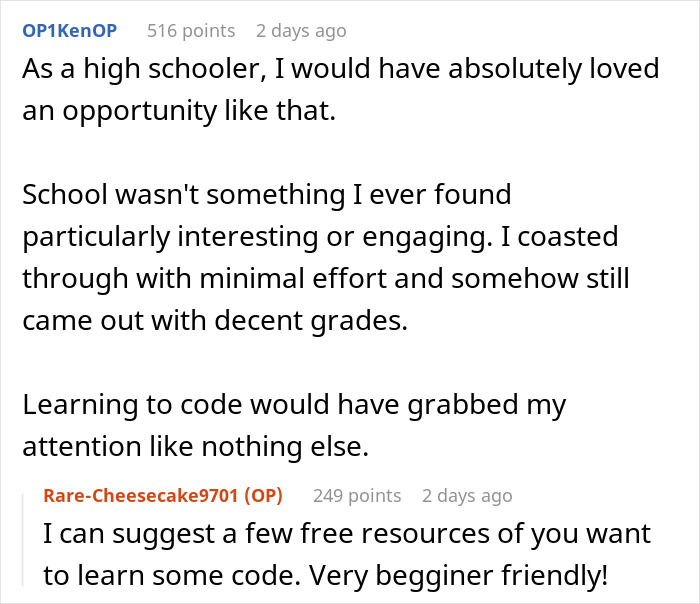The height and width of the screenshot is (604, 700).
Task: Click the 249 points score
Action: click(356, 495)
